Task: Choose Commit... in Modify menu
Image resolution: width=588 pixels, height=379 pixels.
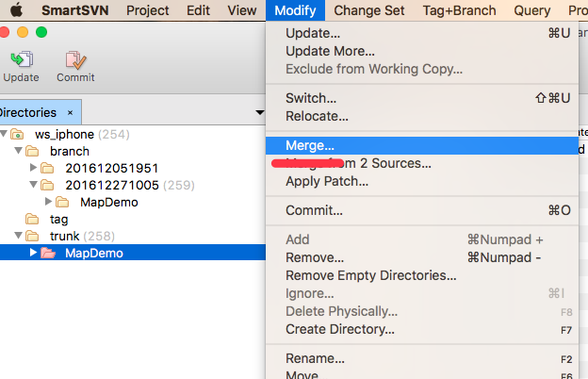Action: tap(422, 210)
